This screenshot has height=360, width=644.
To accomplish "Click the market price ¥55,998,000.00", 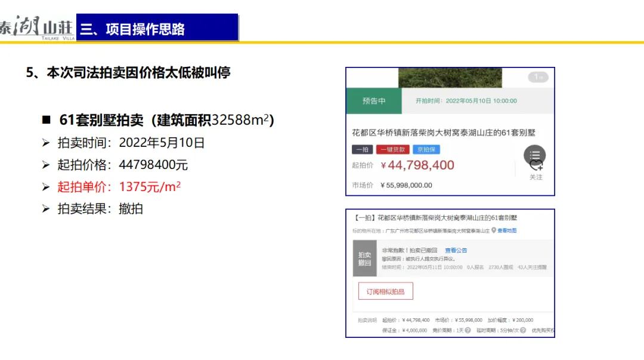I will click(x=406, y=185).
